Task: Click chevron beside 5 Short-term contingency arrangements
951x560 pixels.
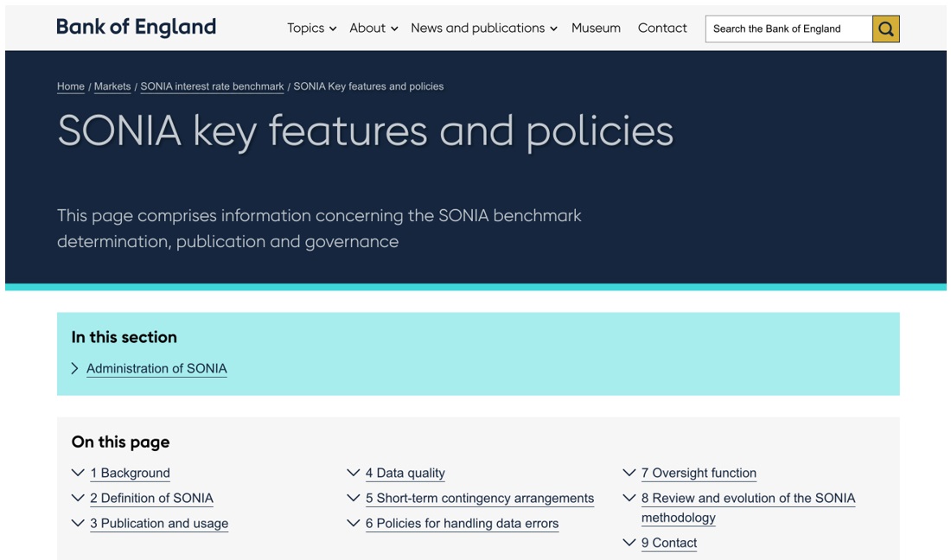Action: 353,498
